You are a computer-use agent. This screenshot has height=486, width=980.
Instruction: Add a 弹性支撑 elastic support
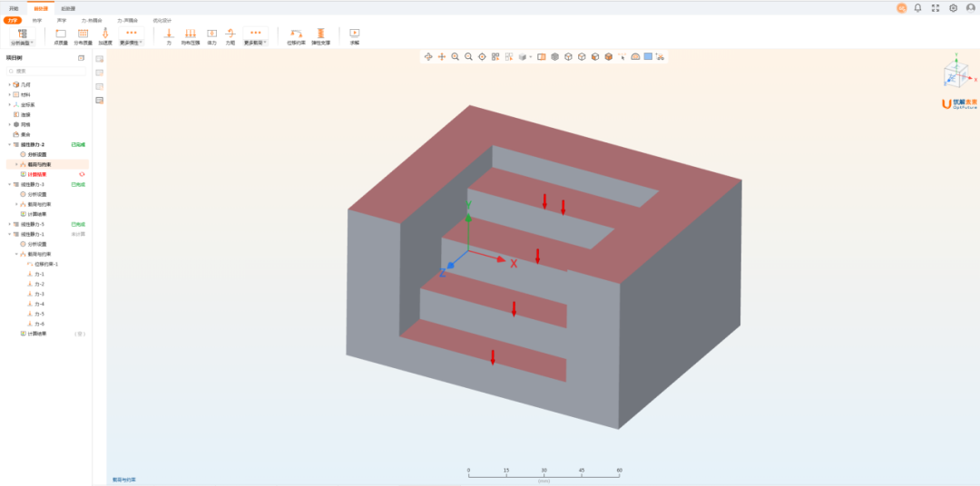[x=320, y=36]
